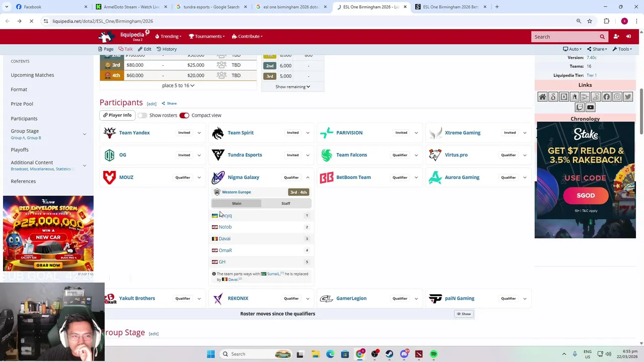The height and width of the screenshot is (362, 644).
Task: Click the MOUZ logo icon
Action: 109,177
